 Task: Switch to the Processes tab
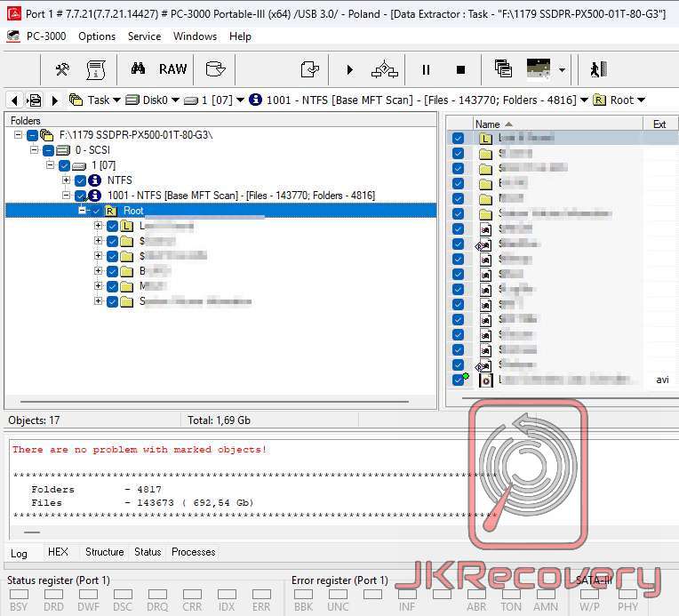click(194, 552)
